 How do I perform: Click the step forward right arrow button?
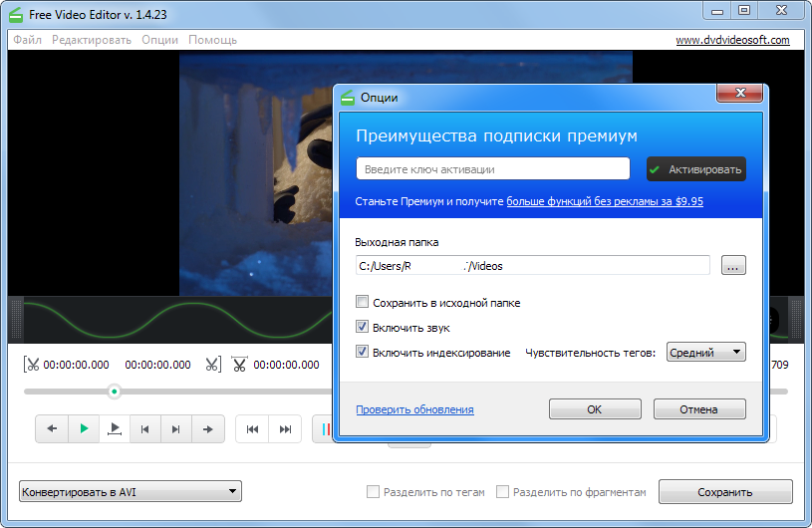[207, 428]
